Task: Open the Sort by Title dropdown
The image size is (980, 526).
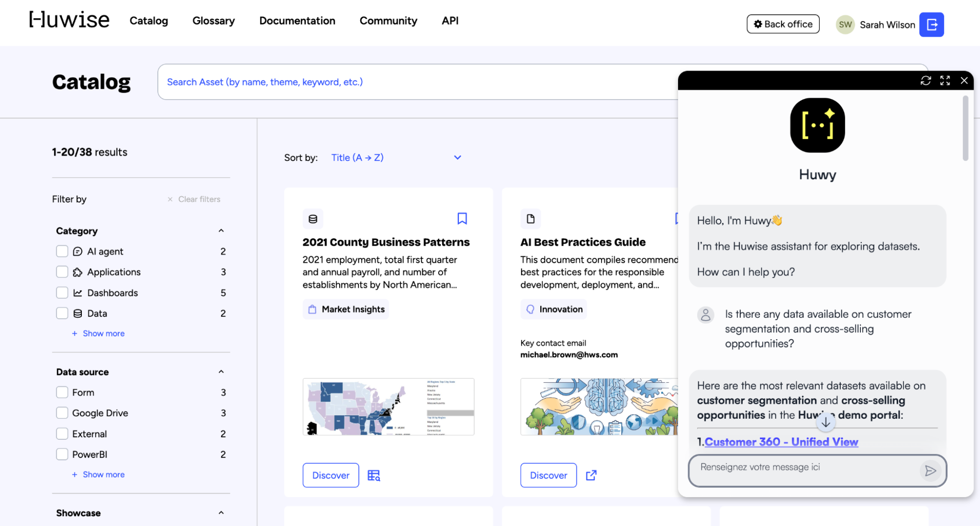Action: pos(396,158)
